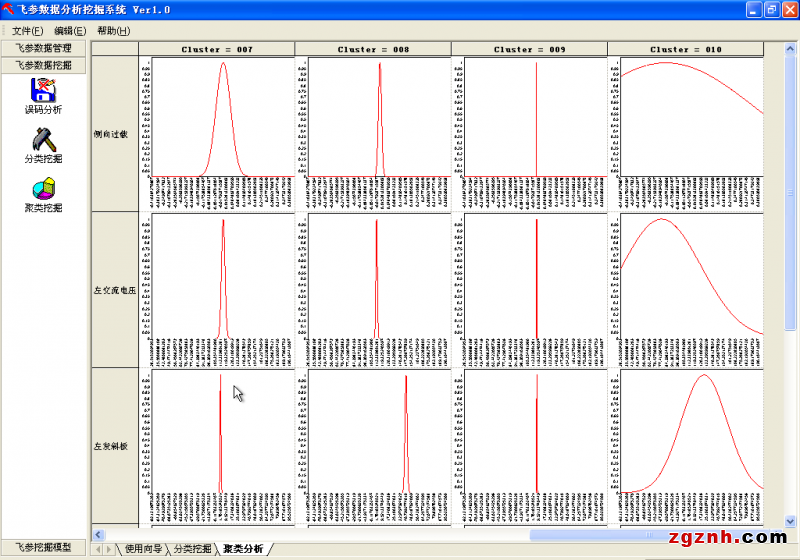Image resolution: width=800 pixels, height=560 pixels.
Task: Expand the 飞参挖掘模型 sidebar group
Action: (x=44, y=547)
